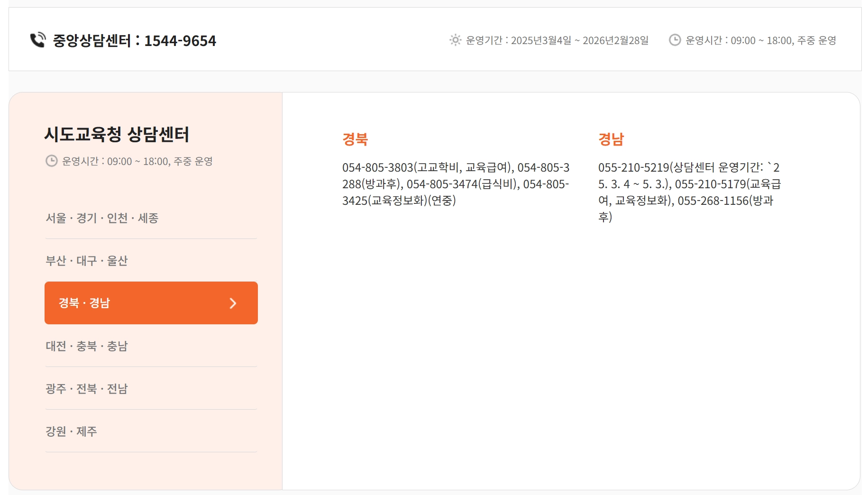
Task: Click the 운영기간 2025년3월4일 ~ 2026년2월28일 text
Action: tap(557, 40)
